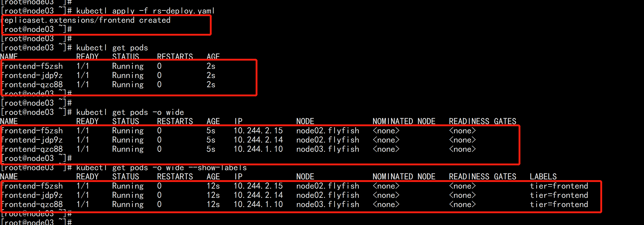Click '1/1' ready value of frontend-f5zsh, 12s row

click(x=83, y=186)
